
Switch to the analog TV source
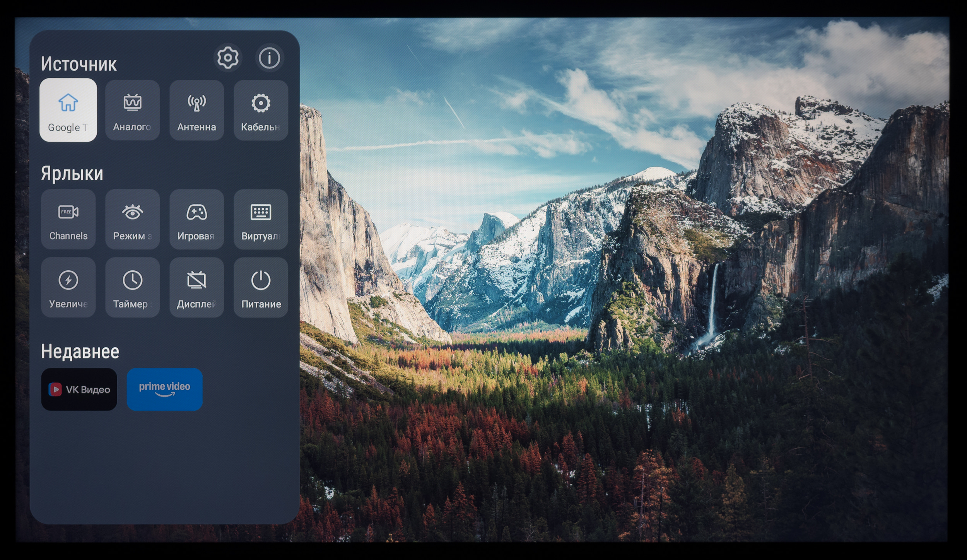coord(132,110)
